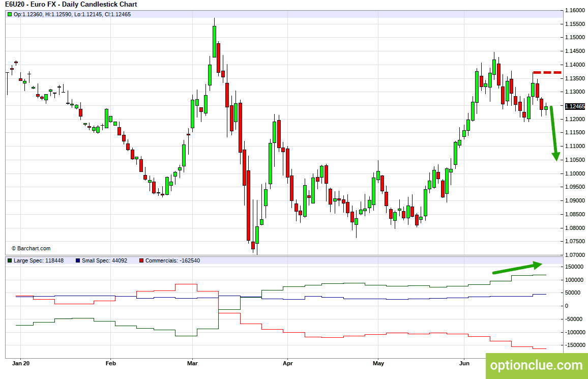Select the Lo:1.12145 low value text

pyautogui.click(x=87, y=15)
